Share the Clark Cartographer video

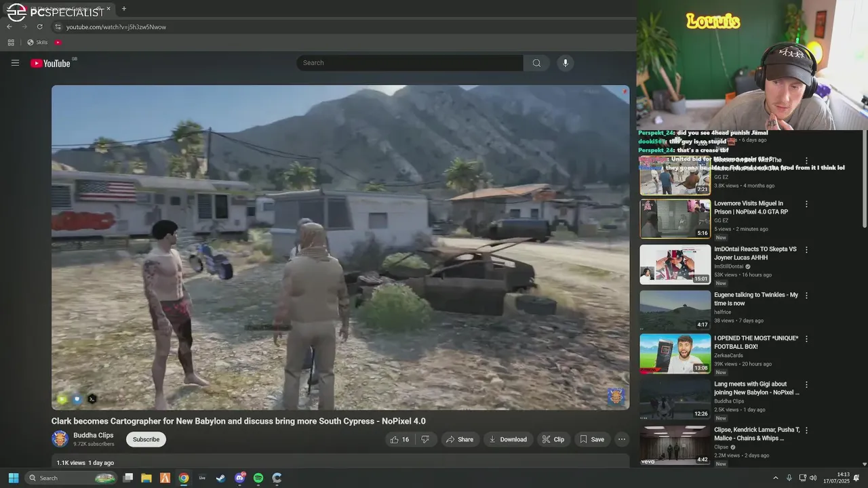(459, 439)
